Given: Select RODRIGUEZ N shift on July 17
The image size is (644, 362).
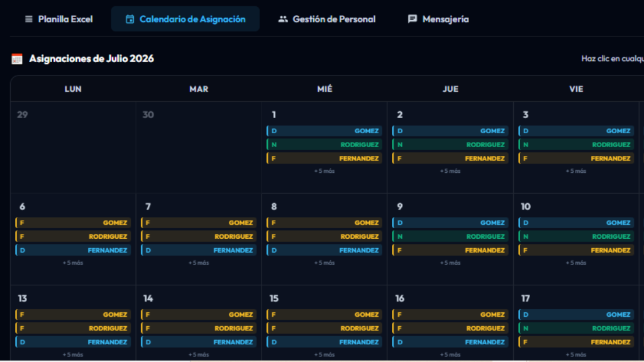Looking at the screenshot, I should 576,329.
